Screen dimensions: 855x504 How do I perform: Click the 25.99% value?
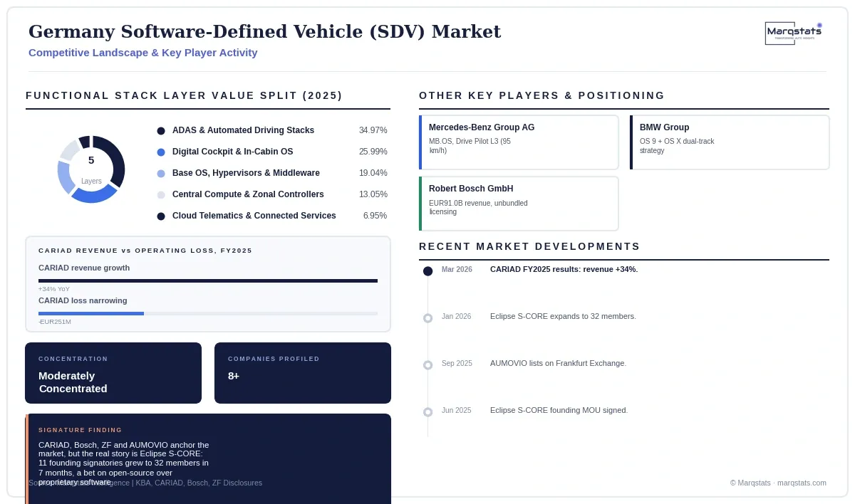[373, 152]
